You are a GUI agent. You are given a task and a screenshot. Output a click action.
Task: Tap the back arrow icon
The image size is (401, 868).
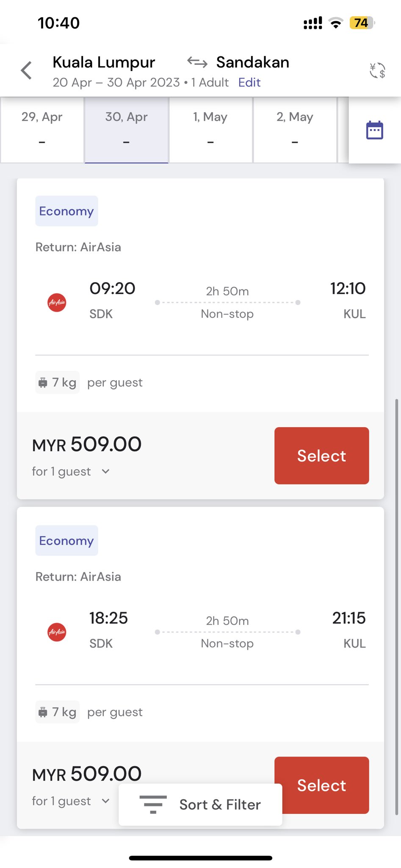click(26, 70)
